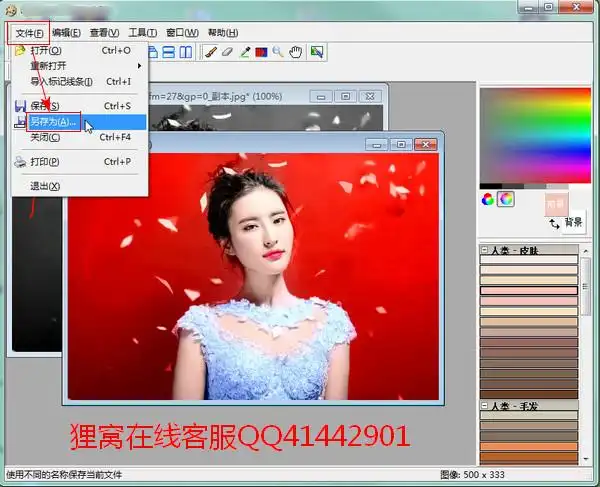Click the palette scrollbar up arrow
Image resolution: width=600 pixels, height=487 pixels.
coord(585,251)
